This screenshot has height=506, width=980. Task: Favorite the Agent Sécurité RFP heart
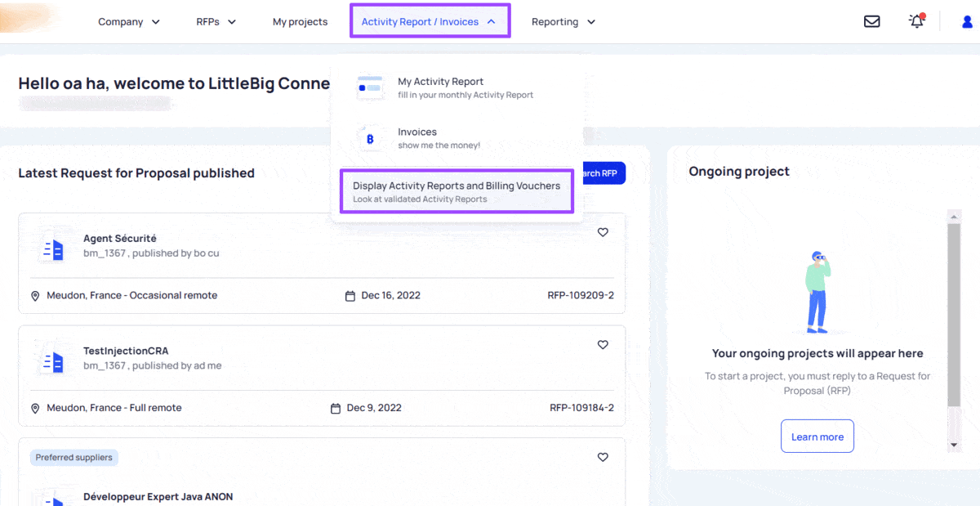pos(603,232)
